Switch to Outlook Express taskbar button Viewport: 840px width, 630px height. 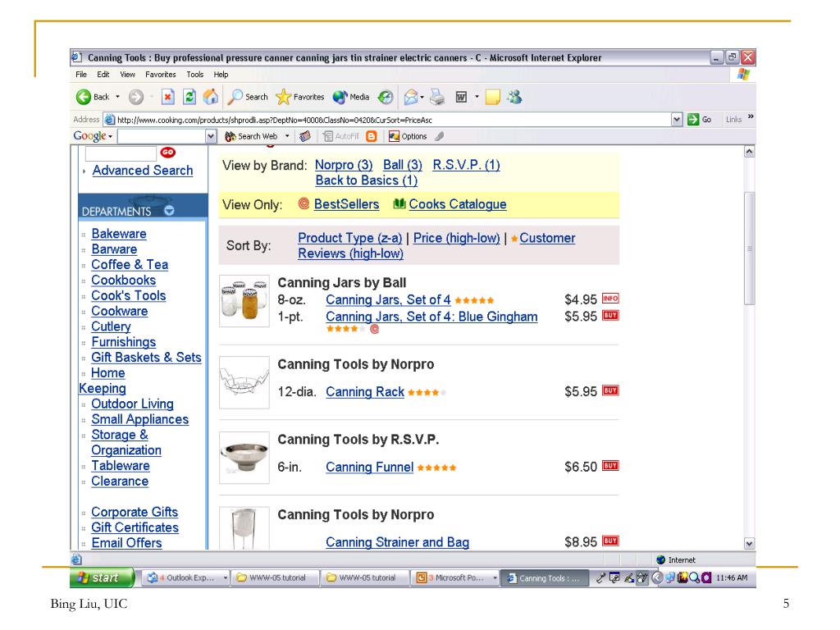coord(187,577)
